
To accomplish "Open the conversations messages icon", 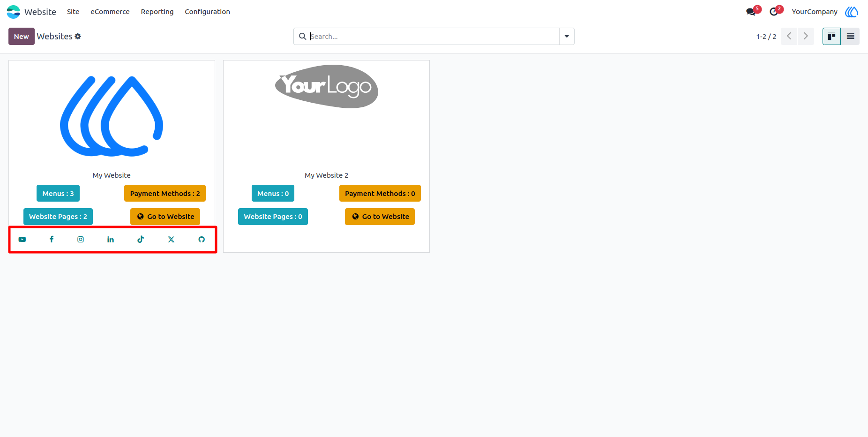I will pyautogui.click(x=751, y=12).
